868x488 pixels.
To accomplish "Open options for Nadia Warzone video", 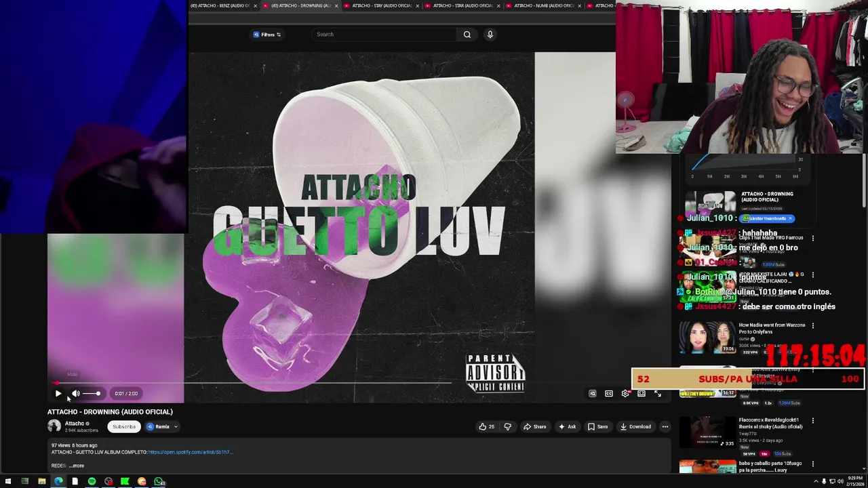I will coord(813,325).
